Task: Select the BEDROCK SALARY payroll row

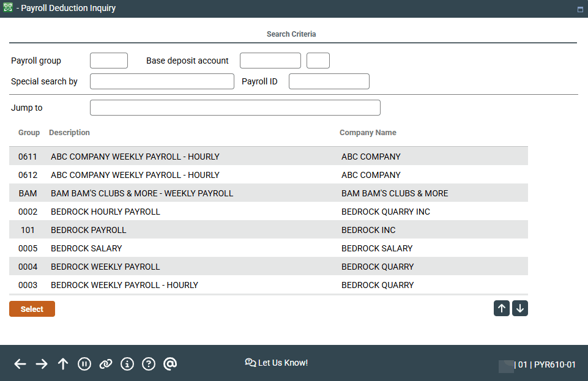Action: tap(86, 248)
